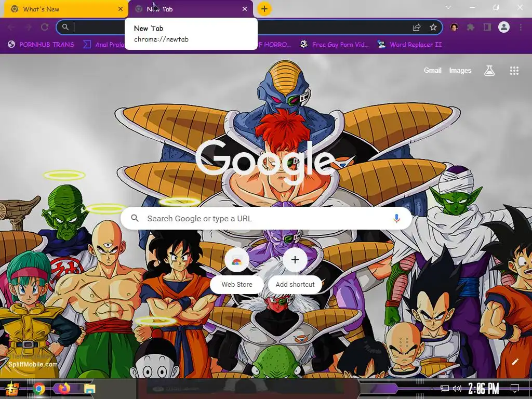The height and width of the screenshot is (399, 532).
Task: Open Search Labs flask icon
Action: (x=489, y=71)
